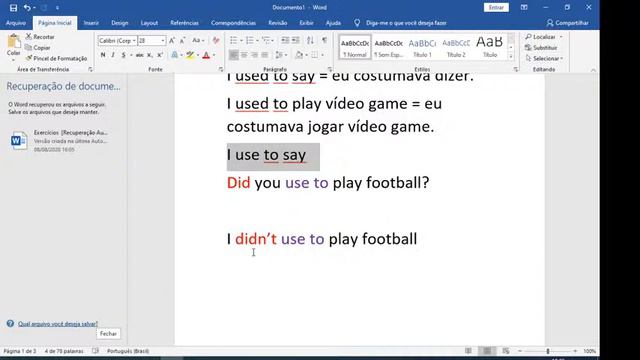The image size is (640, 360).
Task: Select Pincel de Formatação format painter
Action: tap(57, 58)
